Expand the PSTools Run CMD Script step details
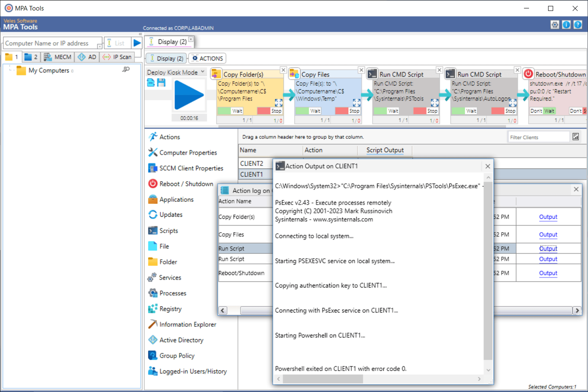 (434, 103)
